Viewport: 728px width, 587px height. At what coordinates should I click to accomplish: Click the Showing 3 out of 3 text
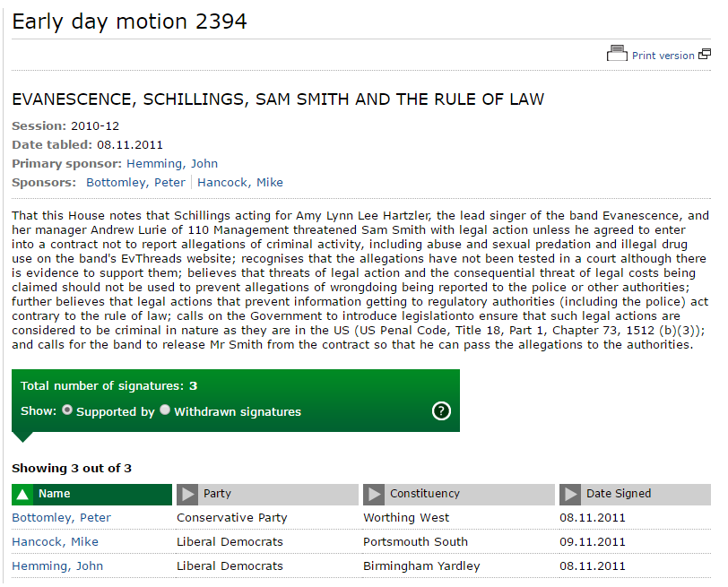tap(72, 468)
